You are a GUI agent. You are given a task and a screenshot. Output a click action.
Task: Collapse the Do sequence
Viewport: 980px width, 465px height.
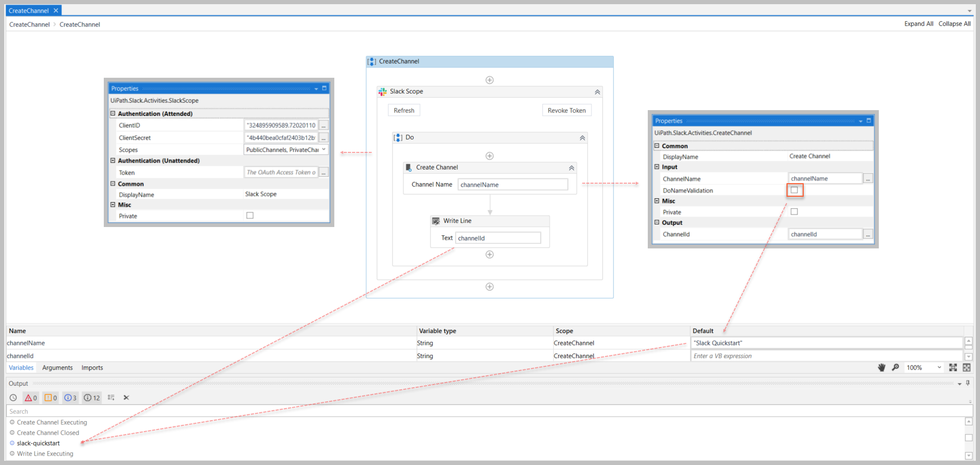pos(582,138)
